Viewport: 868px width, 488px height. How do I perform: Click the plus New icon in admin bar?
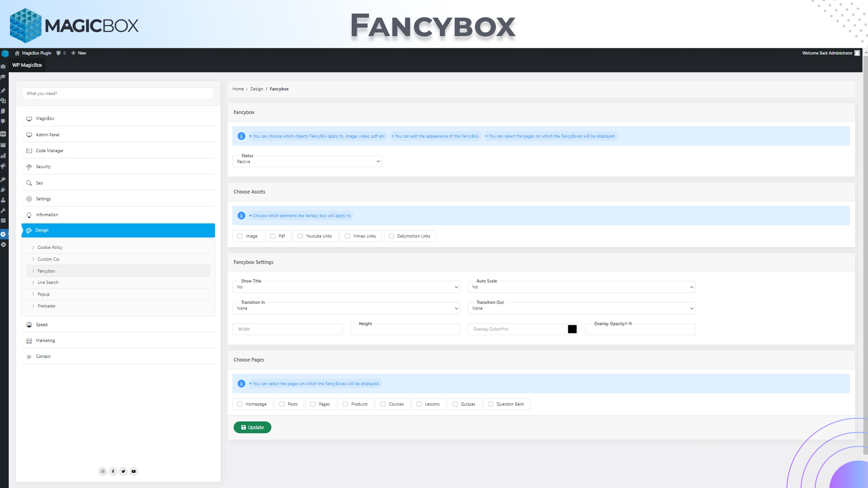[73, 53]
